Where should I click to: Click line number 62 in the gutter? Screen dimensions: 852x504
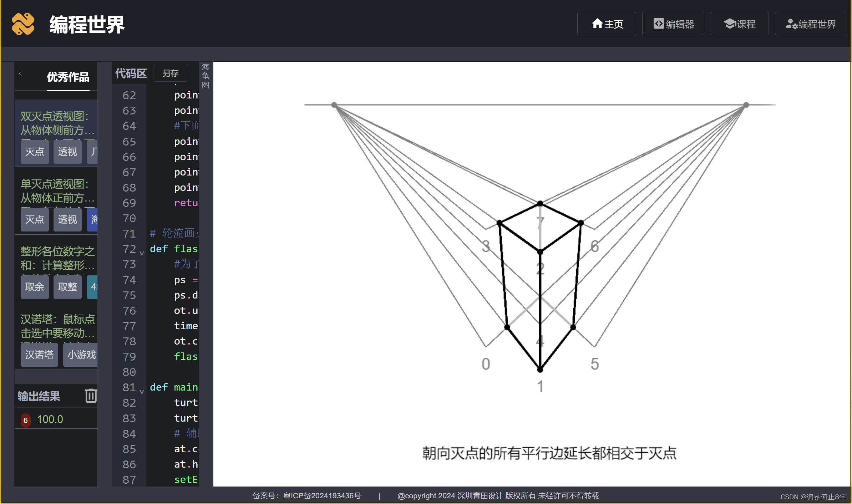[129, 95]
